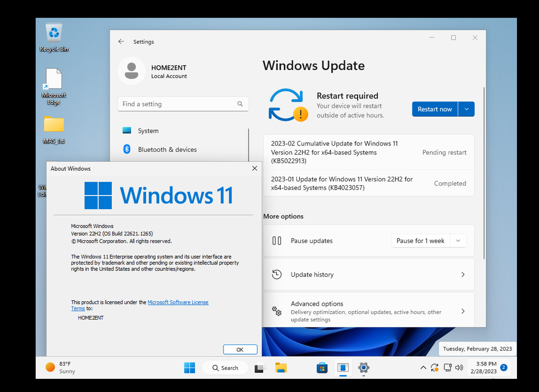Click Restart now button

[435, 109]
